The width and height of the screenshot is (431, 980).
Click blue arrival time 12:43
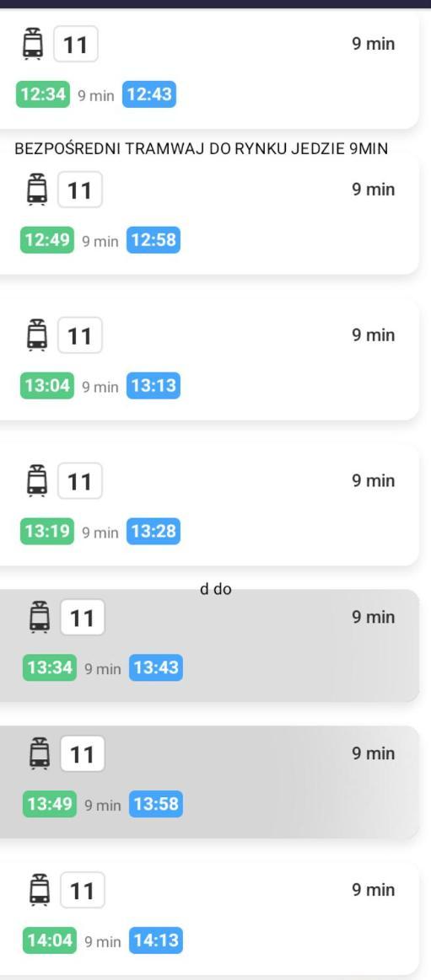tap(149, 95)
